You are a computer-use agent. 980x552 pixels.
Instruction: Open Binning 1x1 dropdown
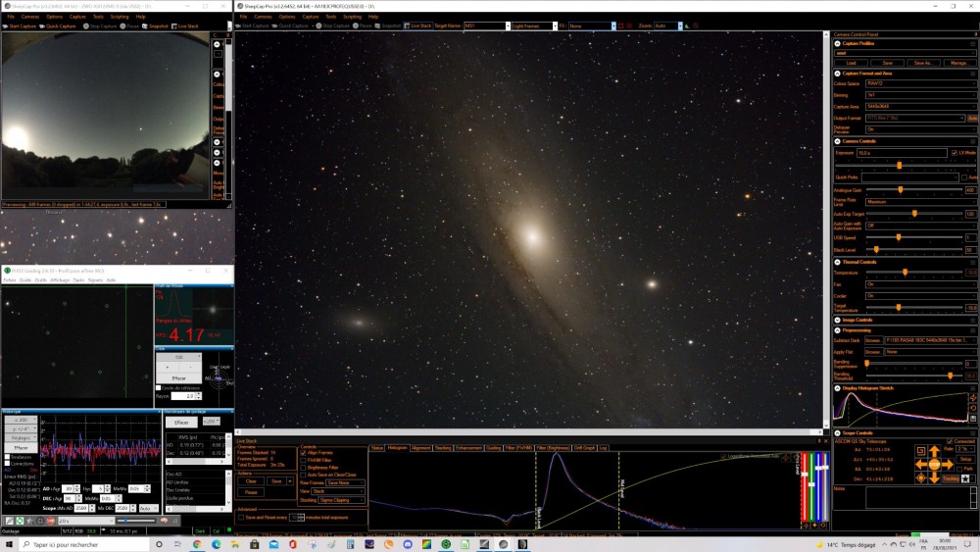[921, 95]
